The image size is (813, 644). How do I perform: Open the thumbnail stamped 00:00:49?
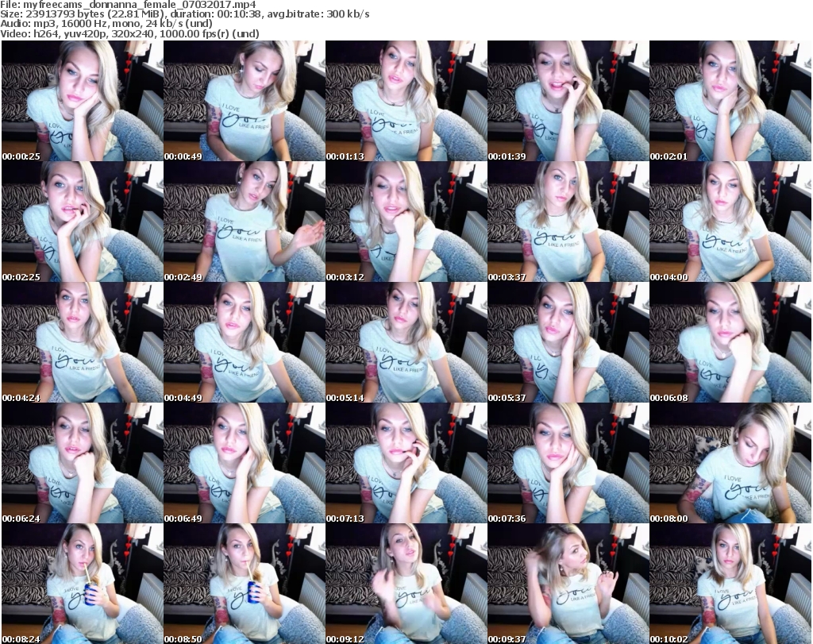click(x=245, y=101)
